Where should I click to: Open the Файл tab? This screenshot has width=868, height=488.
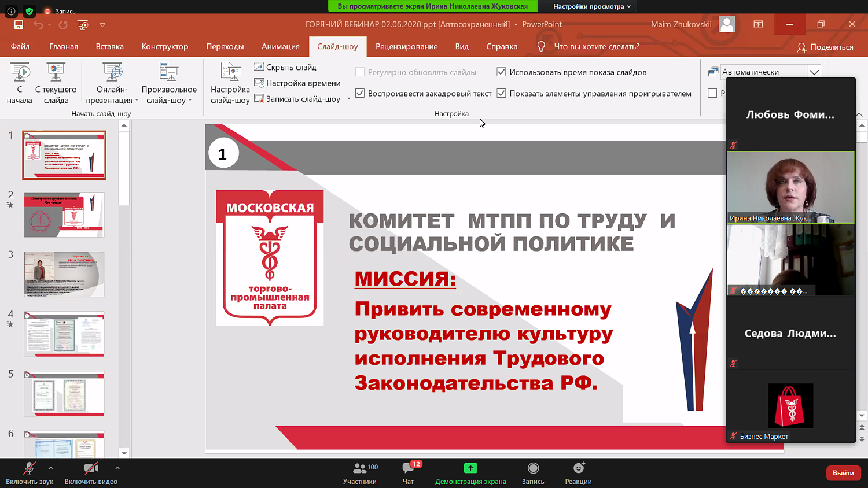20,46
